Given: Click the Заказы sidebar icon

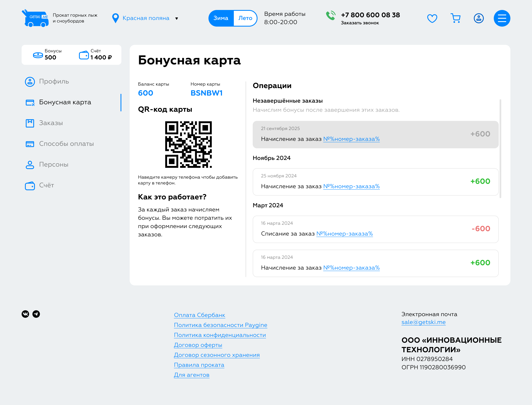Looking at the screenshot, I should tap(30, 123).
